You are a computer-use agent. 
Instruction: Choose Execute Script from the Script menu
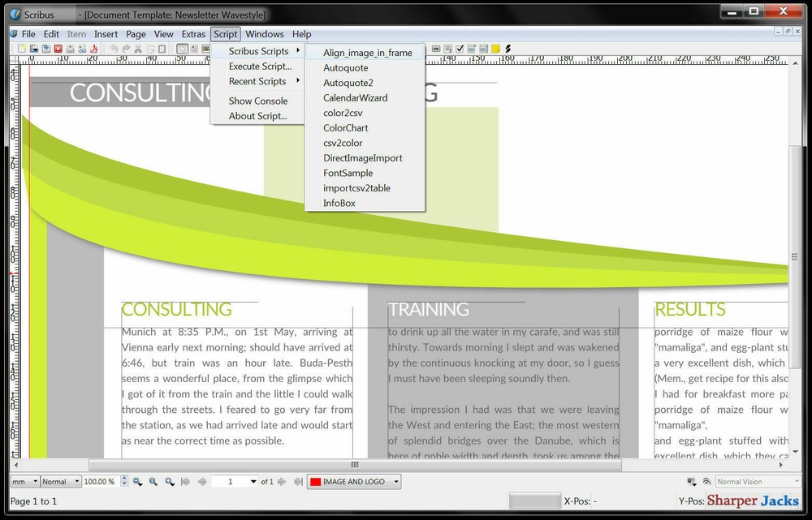(x=260, y=66)
